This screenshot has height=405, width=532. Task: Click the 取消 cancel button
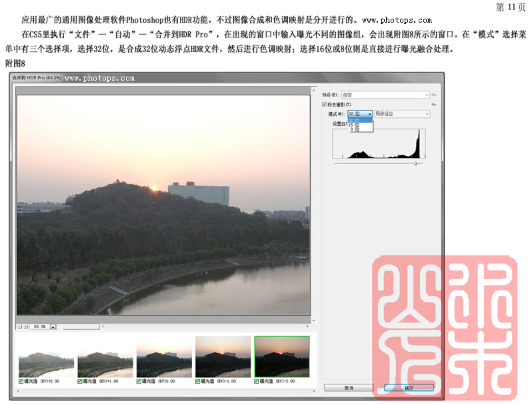(x=349, y=388)
